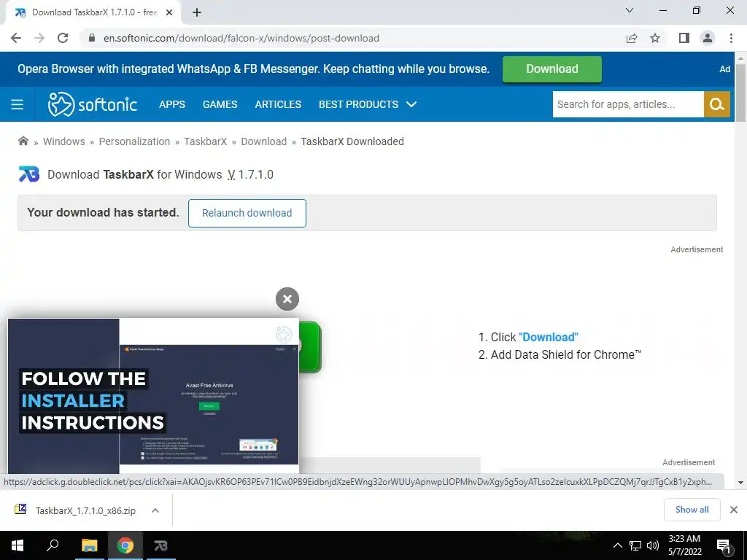Image resolution: width=747 pixels, height=560 pixels.
Task: Click Show all downloads button
Action: [692, 510]
